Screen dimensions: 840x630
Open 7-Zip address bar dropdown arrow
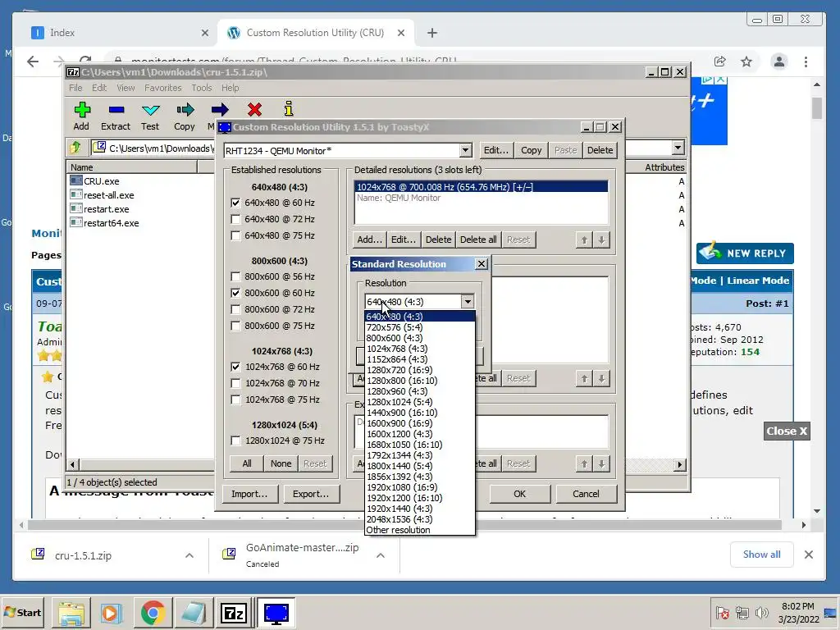[x=678, y=148]
